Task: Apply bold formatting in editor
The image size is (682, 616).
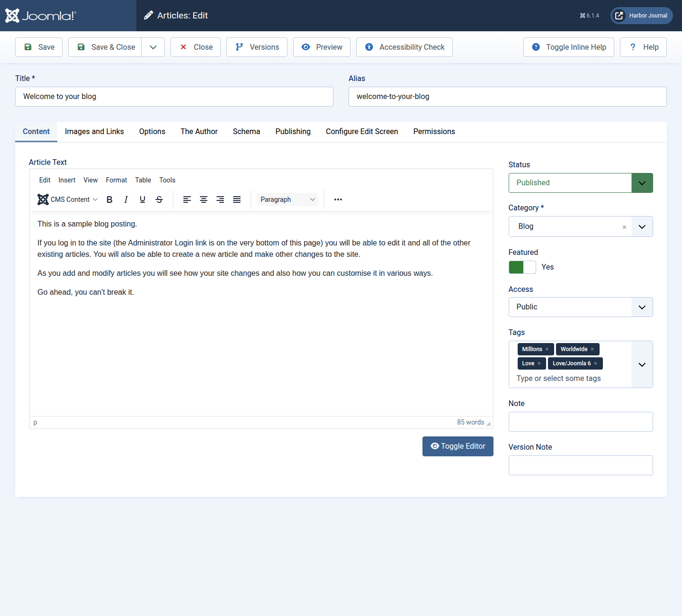Action: point(109,199)
